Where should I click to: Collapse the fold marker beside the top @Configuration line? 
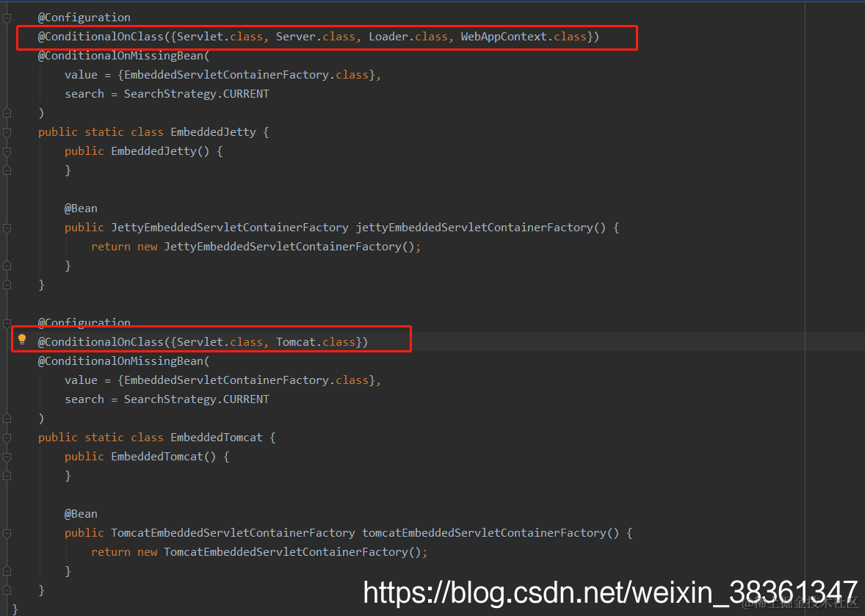point(7,18)
